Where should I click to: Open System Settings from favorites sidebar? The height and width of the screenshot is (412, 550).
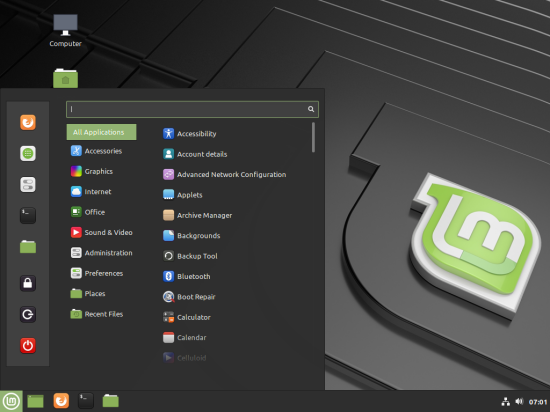[28, 184]
